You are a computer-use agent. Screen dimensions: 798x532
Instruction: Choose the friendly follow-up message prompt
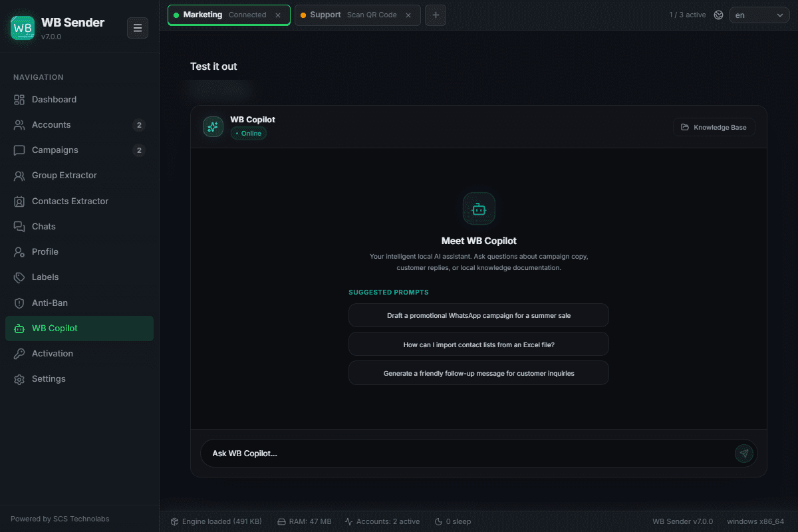pos(479,373)
